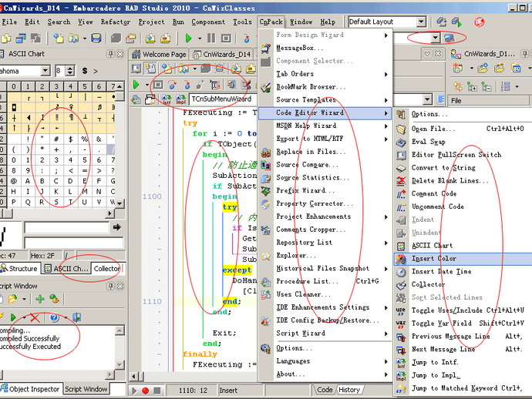Click the '@' character cell in ASCII chart

(14, 181)
